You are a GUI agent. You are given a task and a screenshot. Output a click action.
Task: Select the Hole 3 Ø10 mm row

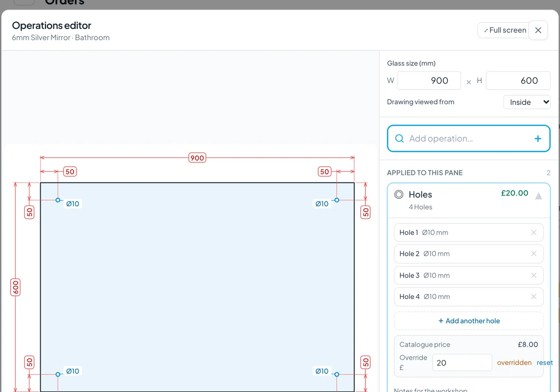(x=469, y=275)
